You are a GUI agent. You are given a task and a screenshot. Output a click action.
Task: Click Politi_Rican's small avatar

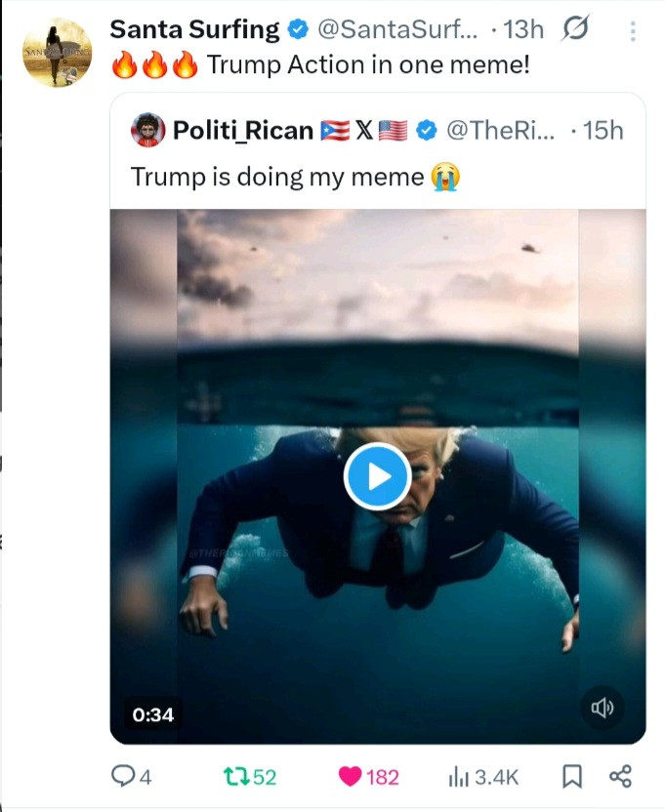tap(147, 130)
